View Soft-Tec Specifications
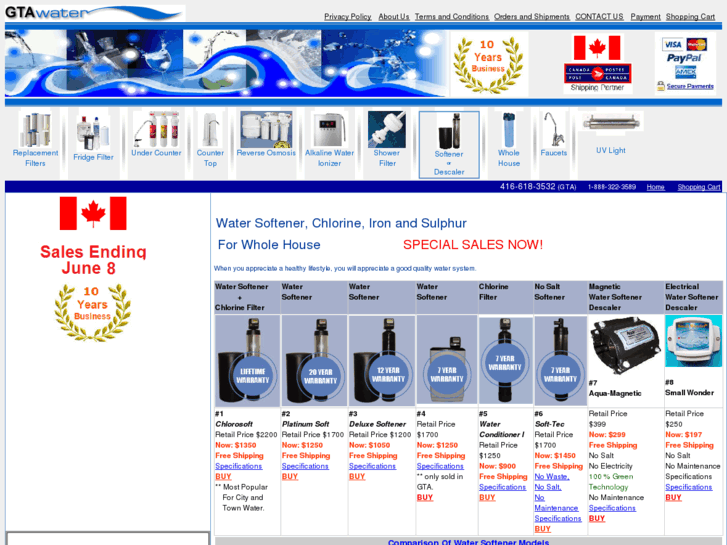727x545 pixels. [x=558, y=519]
